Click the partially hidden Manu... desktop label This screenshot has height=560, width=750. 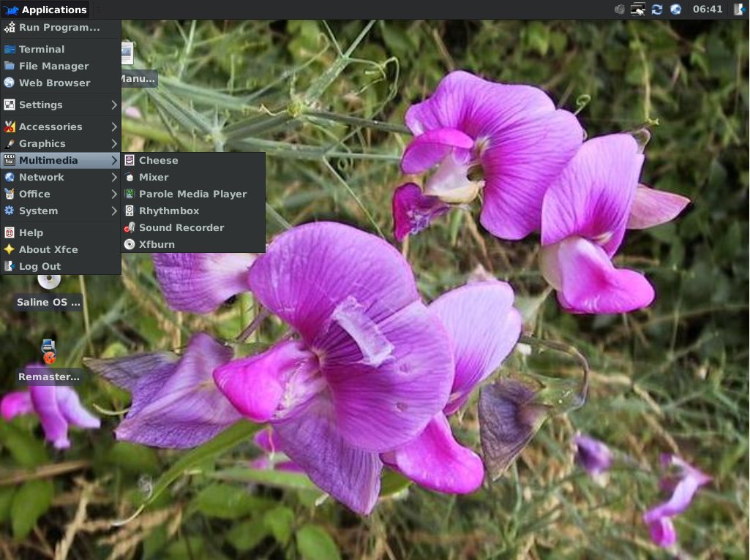139,78
